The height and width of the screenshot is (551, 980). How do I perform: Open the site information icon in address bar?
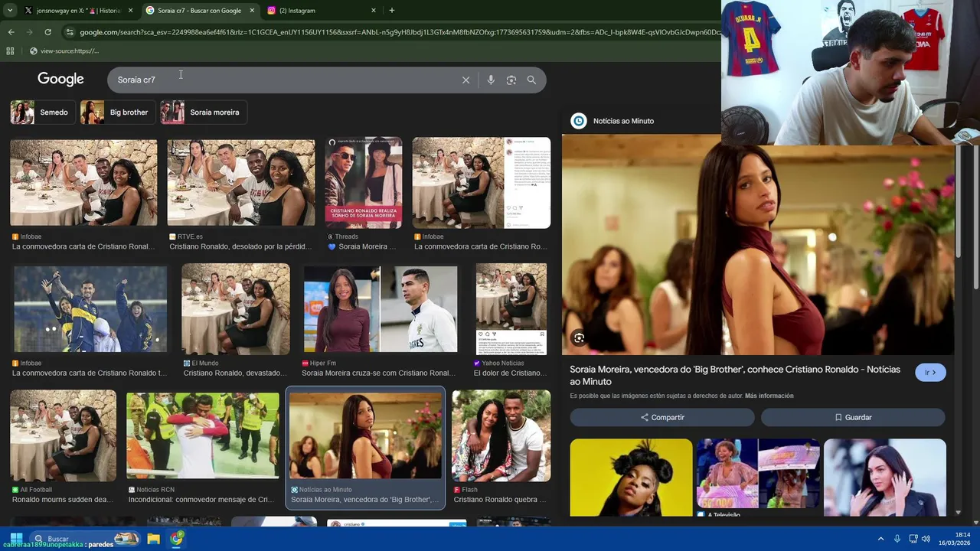click(x=70, y=32)
